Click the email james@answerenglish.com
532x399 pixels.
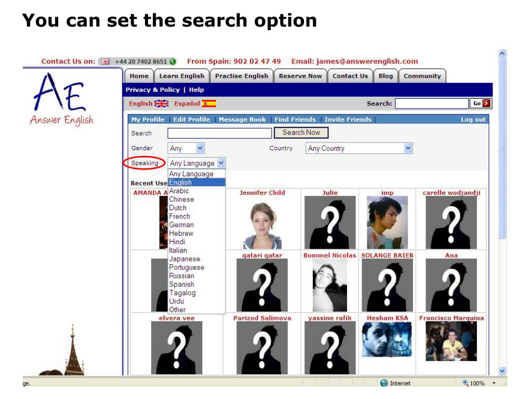click(367, 61)
